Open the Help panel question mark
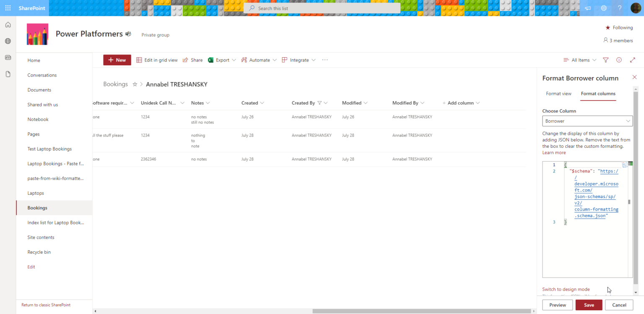This screenshot has height=314, width=644. pyautogui.click(x=620, y=8)
